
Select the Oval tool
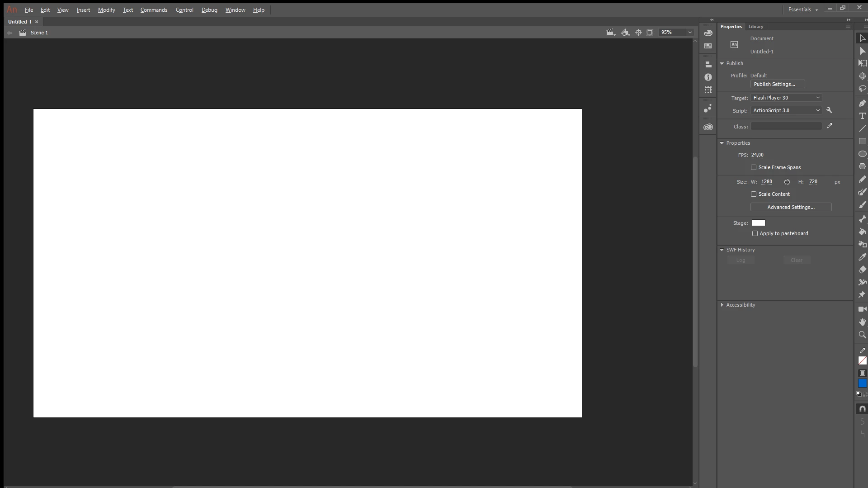coord(862,154)
